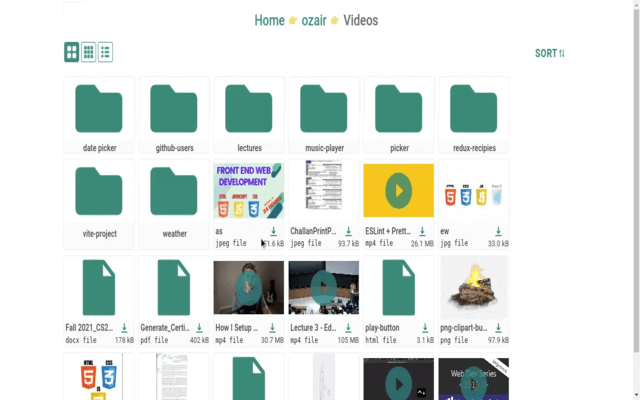Open the play-button html file icon
Screen dimensions: 640x400
(x=399, y=287)
